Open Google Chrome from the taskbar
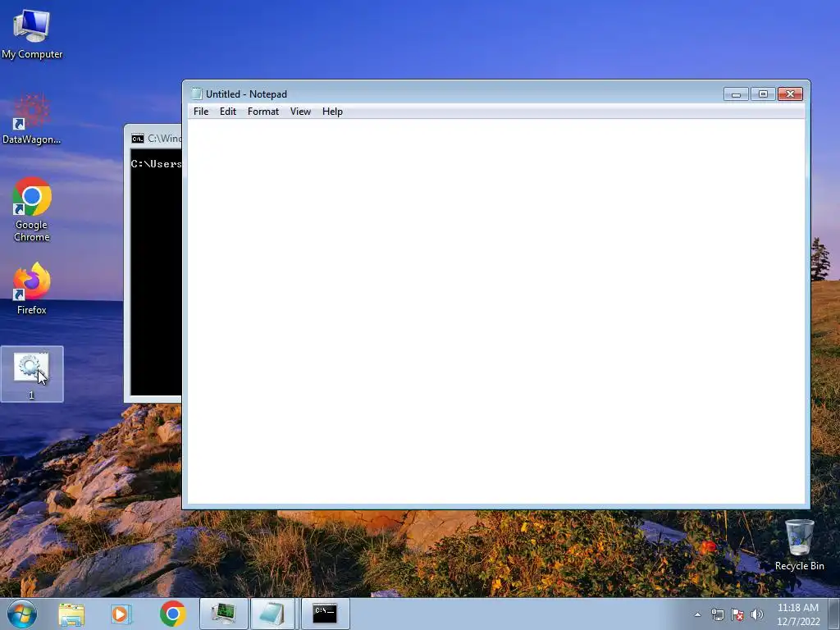840x630 pixels. pos(172,614)
